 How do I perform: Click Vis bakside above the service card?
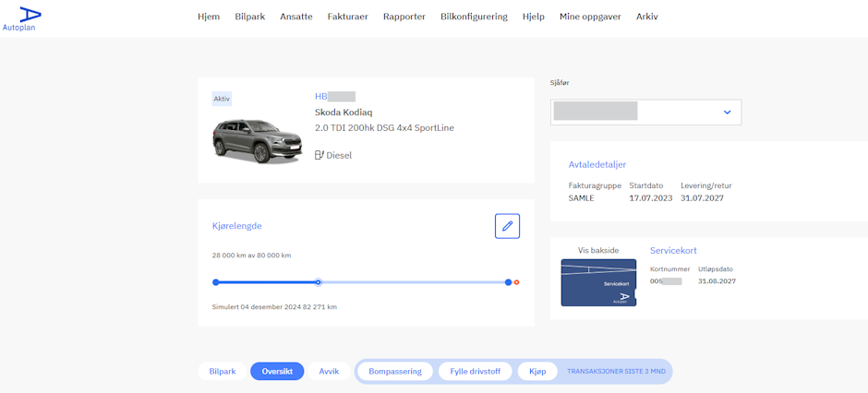598,250
